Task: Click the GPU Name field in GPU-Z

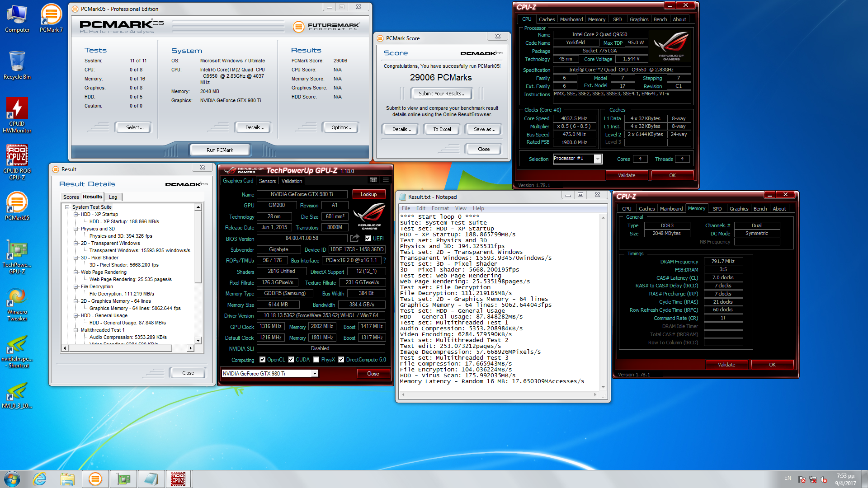Action: pos(302,194)
